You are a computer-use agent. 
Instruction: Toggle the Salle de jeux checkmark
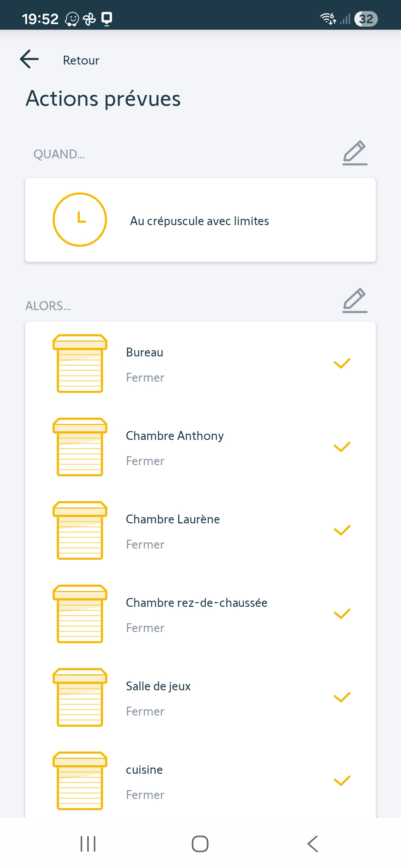[342, 697]
